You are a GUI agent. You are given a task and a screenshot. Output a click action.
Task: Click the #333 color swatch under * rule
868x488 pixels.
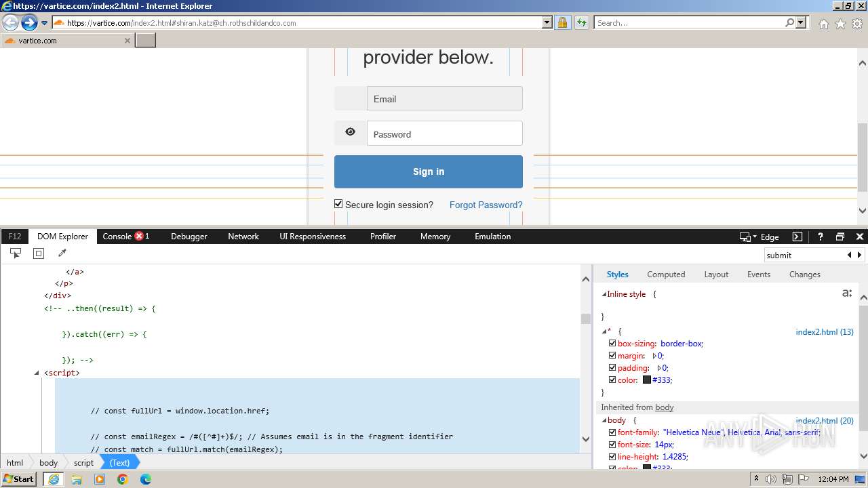647,380
